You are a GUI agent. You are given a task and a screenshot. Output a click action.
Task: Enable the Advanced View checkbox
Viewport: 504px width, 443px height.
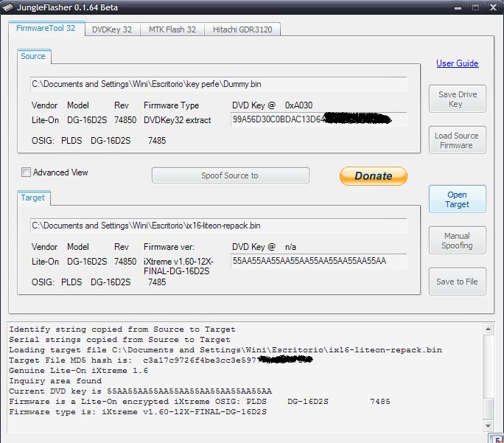[x=26, y=172]
